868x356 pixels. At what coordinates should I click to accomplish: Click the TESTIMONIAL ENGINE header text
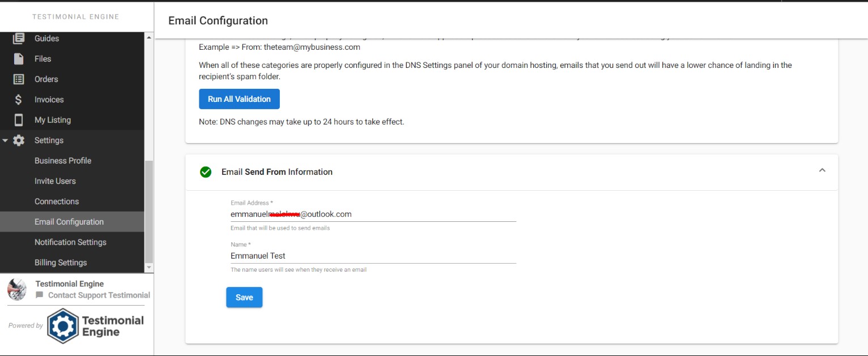[x=76, y=17]
